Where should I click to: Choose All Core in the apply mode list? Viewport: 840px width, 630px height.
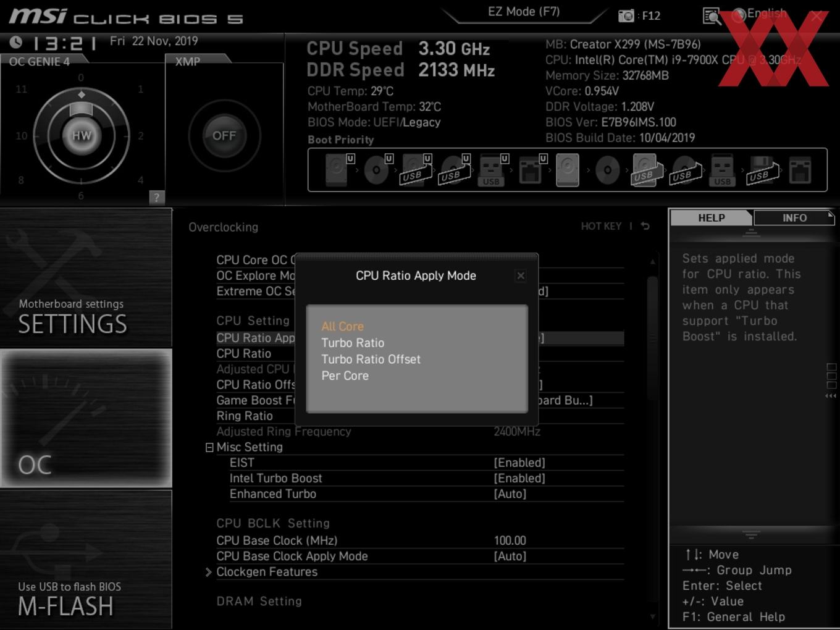(342, 326)
